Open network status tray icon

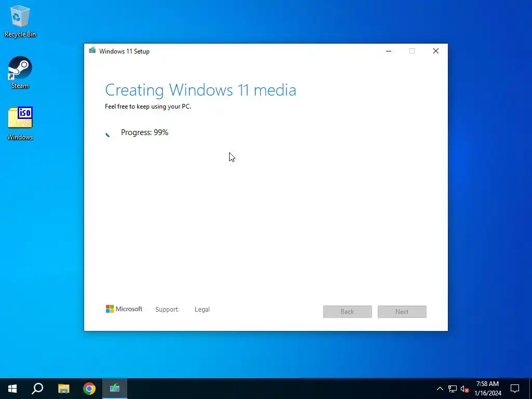coord(453,389)
